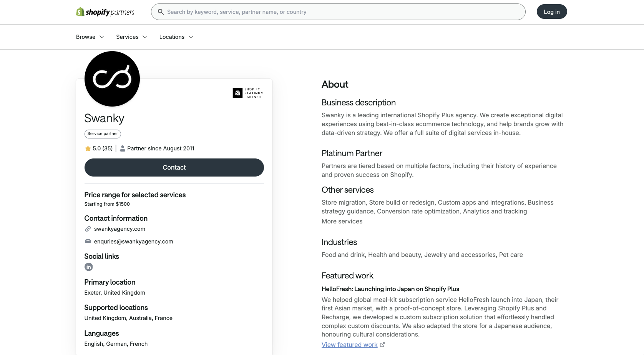Expand the Browse dropdown menu
This screenshot has height=355, width=644.
(x=90, y=37)
